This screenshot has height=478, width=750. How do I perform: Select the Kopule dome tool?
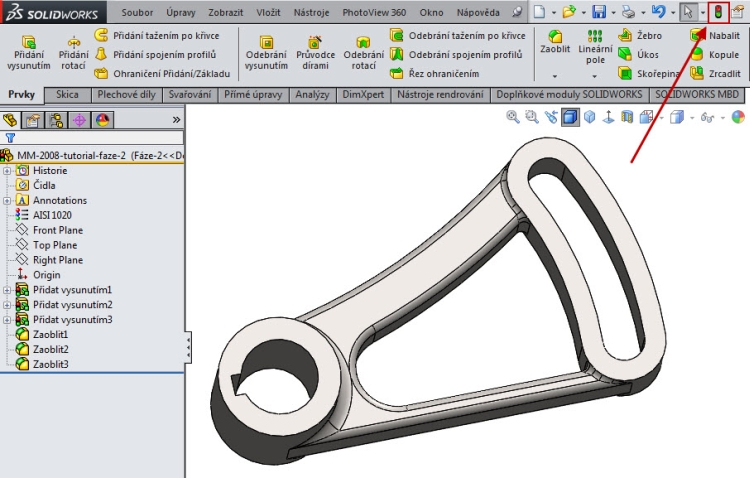click(716, 55)
